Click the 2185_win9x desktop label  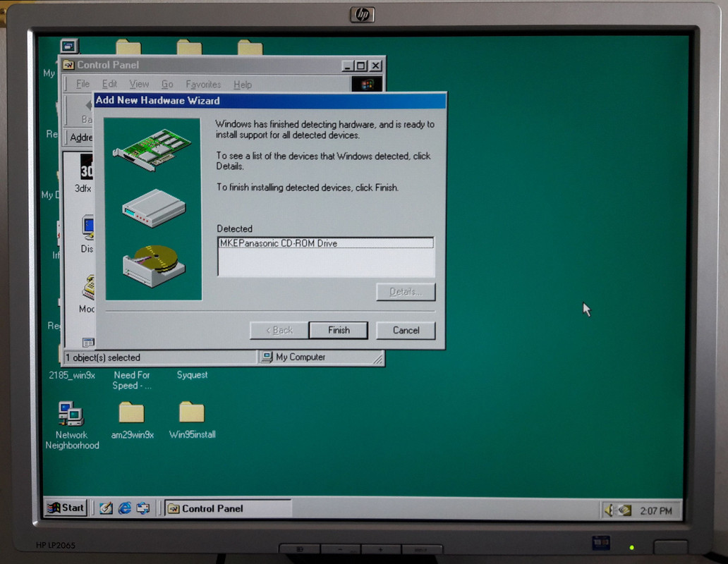[x=72, y=375]
